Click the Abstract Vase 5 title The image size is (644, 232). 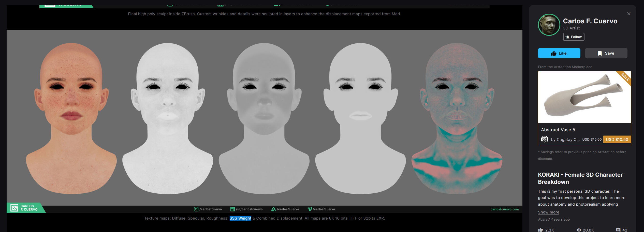coord(558,130)
